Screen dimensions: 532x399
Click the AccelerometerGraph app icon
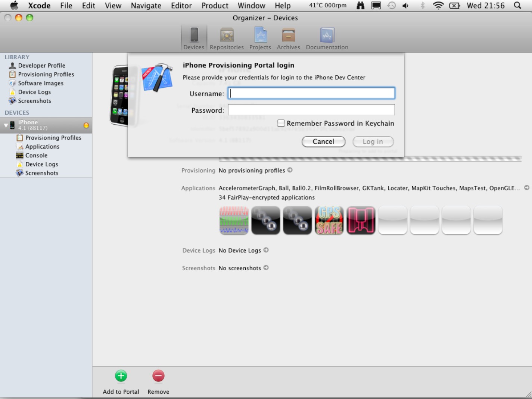234,221
